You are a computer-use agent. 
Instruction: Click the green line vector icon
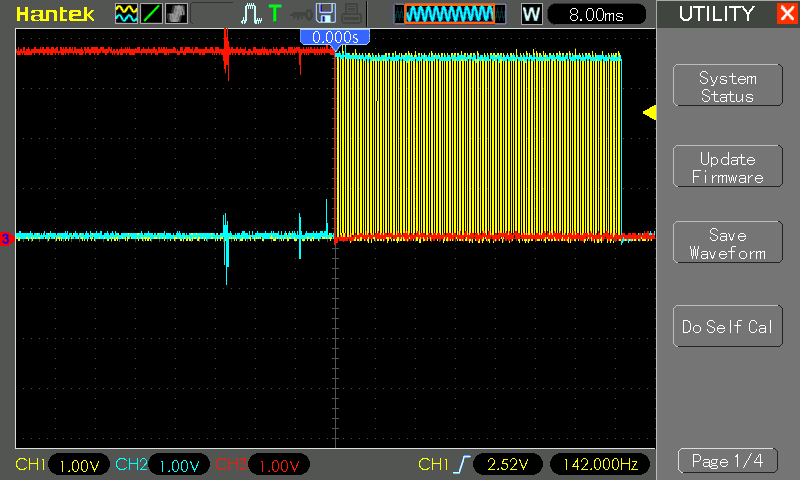(x=151, y=14)
